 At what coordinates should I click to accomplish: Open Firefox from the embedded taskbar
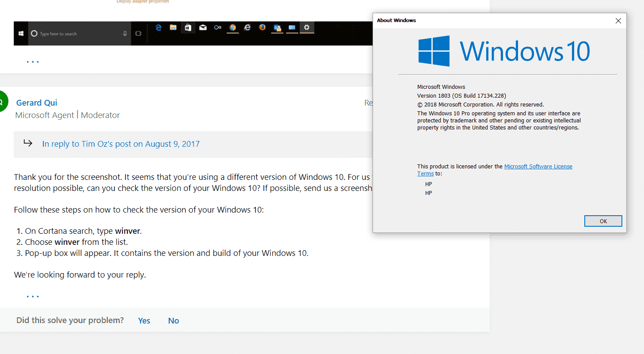click(x=262, y=27)
